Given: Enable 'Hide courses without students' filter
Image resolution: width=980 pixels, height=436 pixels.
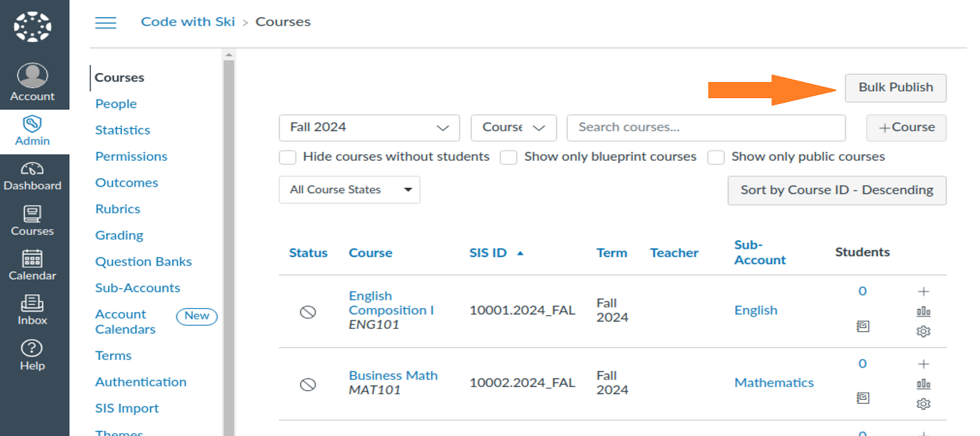Looking at the screenshot, I should (287, 157).
